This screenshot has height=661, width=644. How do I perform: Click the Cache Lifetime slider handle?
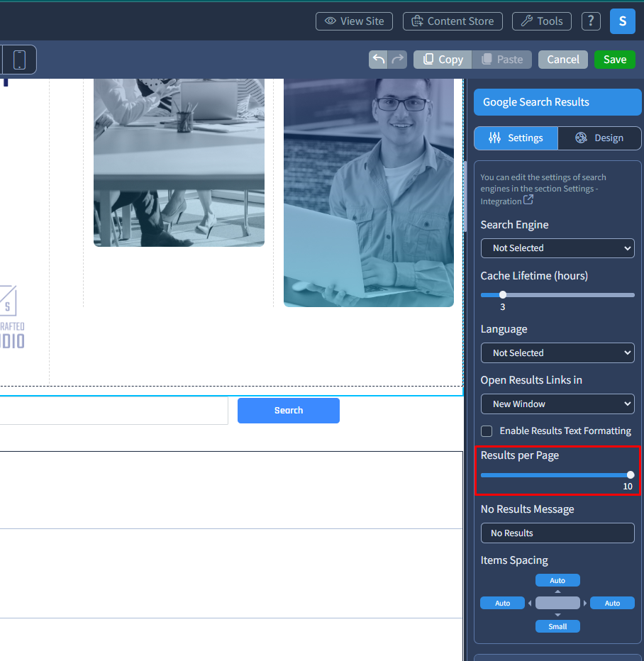click(x=503, y=295)
